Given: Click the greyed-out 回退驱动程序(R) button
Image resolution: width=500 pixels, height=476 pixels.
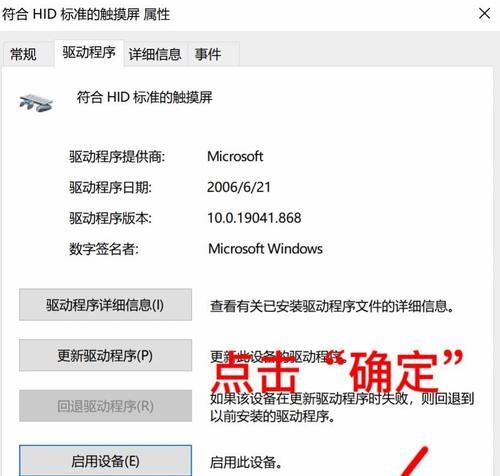Looking at the screenshot, I should 105,406.
